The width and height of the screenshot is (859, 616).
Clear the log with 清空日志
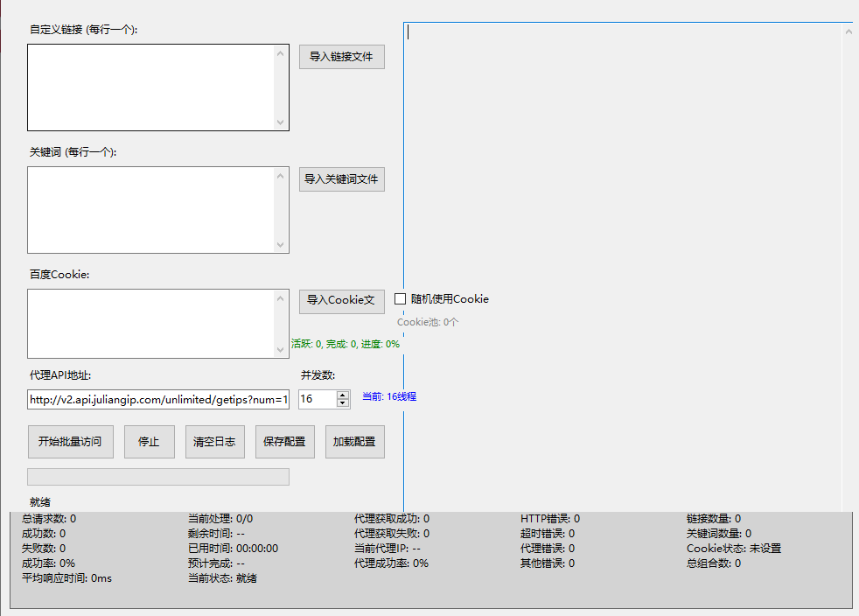pyautogui.click(x=214, y=442)
